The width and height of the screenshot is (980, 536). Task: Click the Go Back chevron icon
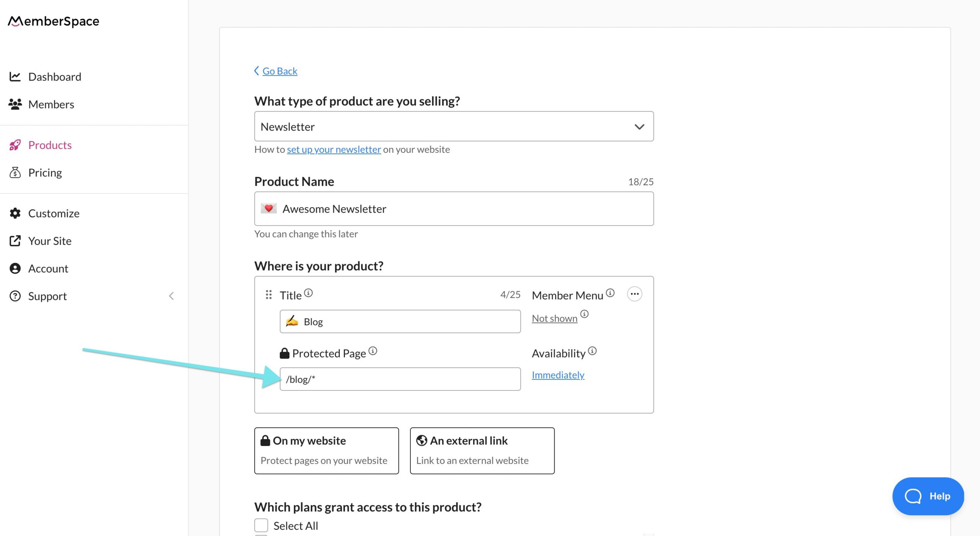click(256, 71)
